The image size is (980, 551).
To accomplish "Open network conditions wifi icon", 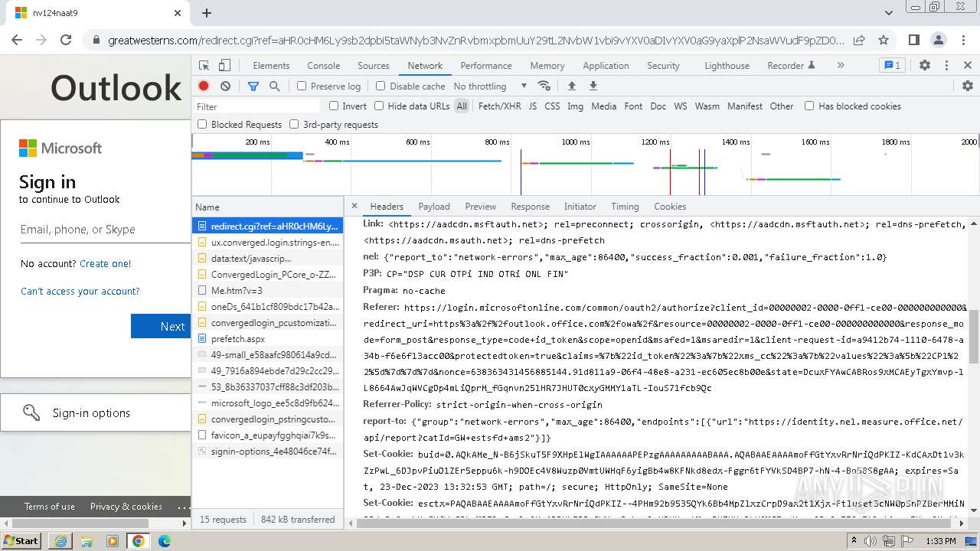I will (x=544, y=86).
